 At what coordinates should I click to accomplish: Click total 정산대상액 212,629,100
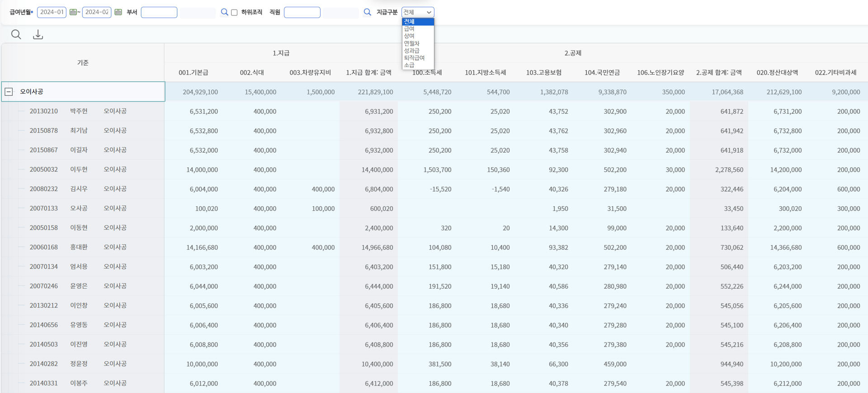click(784, 92)
